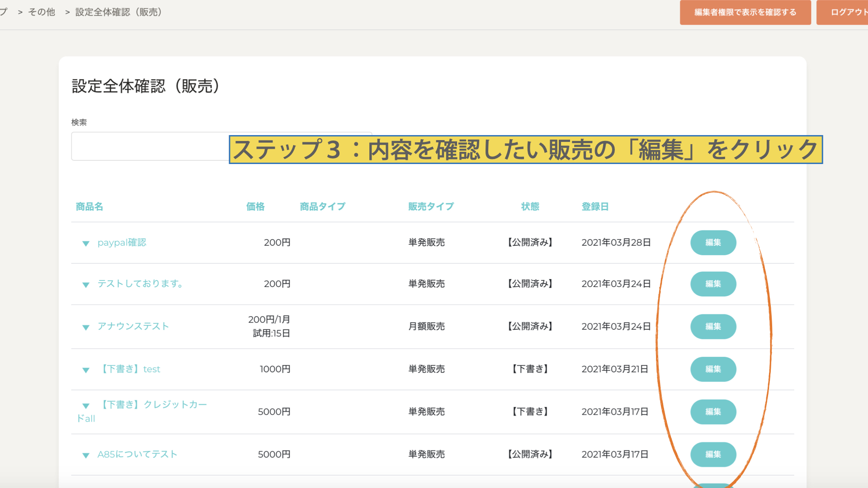The width and height of the screenshot is (868, 488).
Task: Edit the アナウンステスト monthly sale
Action: click(713, 326)
